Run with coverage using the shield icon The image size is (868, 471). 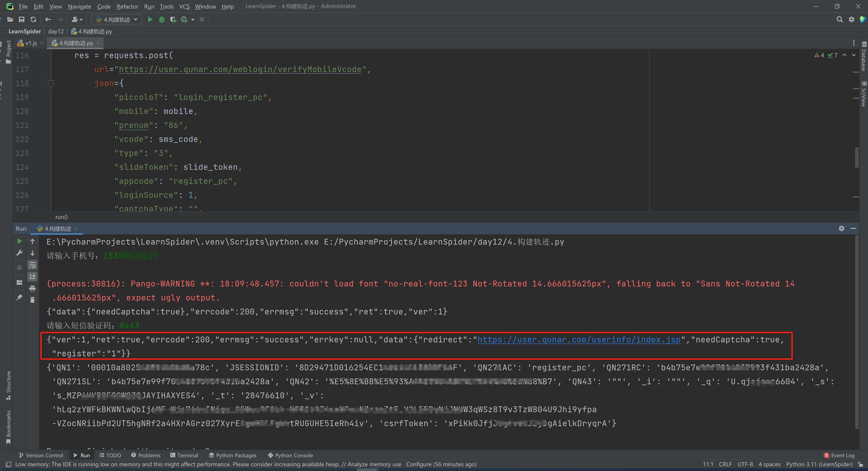click(x=173, y=20)
